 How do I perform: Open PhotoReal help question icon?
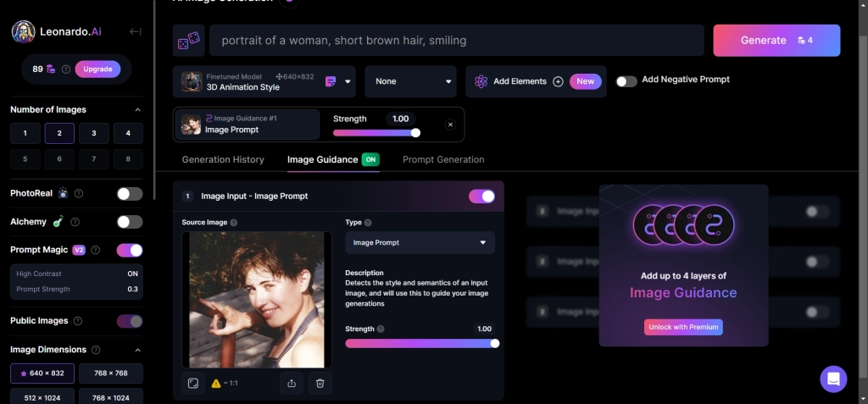point(79,194)
